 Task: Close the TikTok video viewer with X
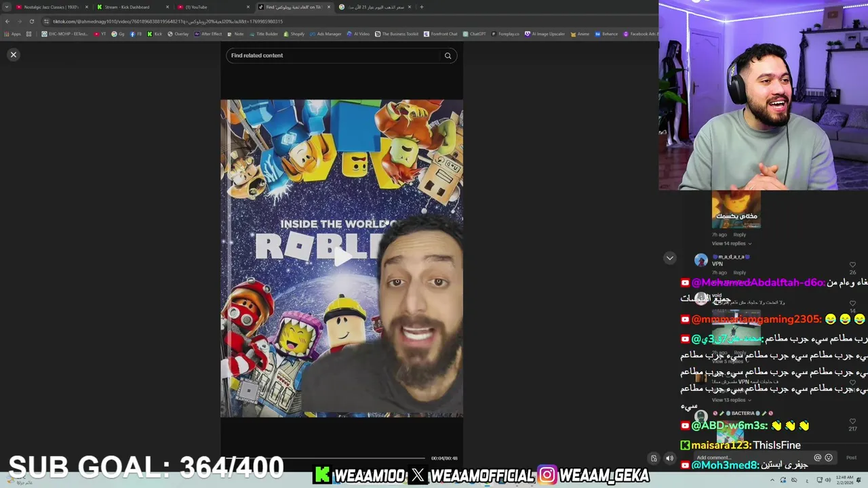13,55
